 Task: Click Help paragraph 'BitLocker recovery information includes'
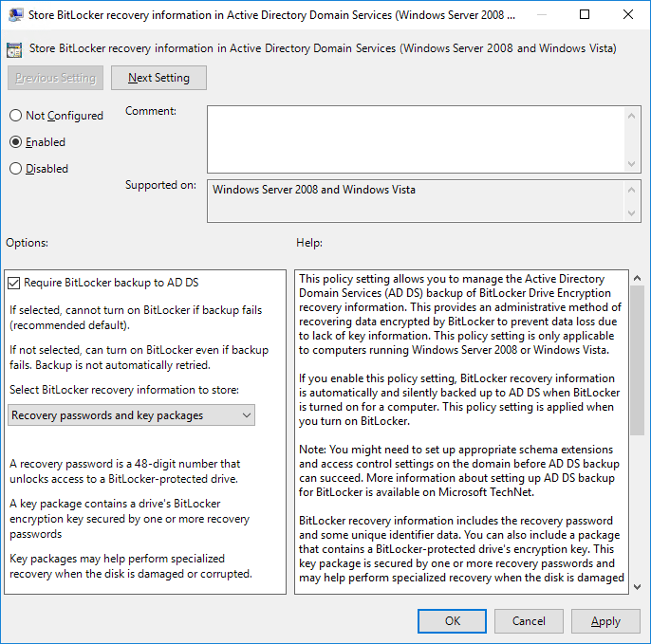tap(461, 549)
